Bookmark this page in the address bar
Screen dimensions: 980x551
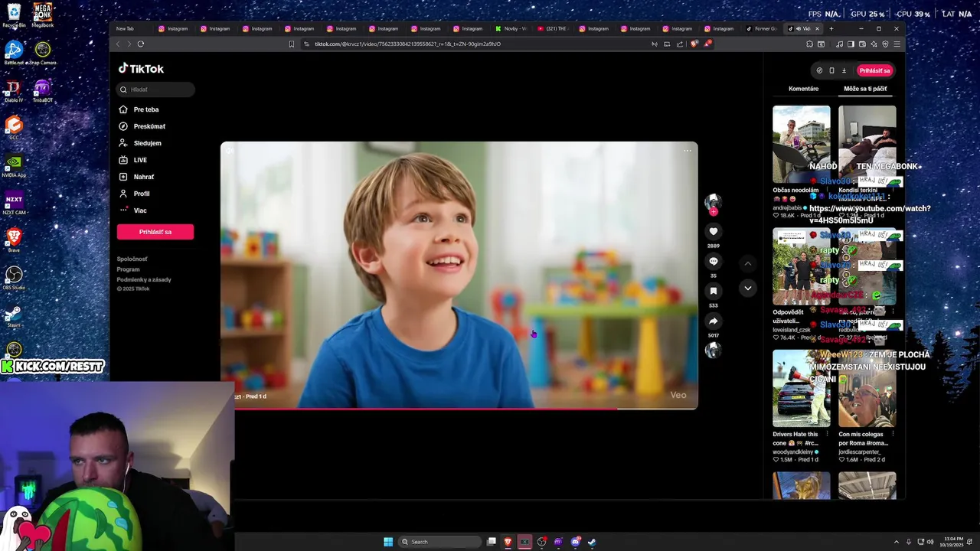click(292, 44)
